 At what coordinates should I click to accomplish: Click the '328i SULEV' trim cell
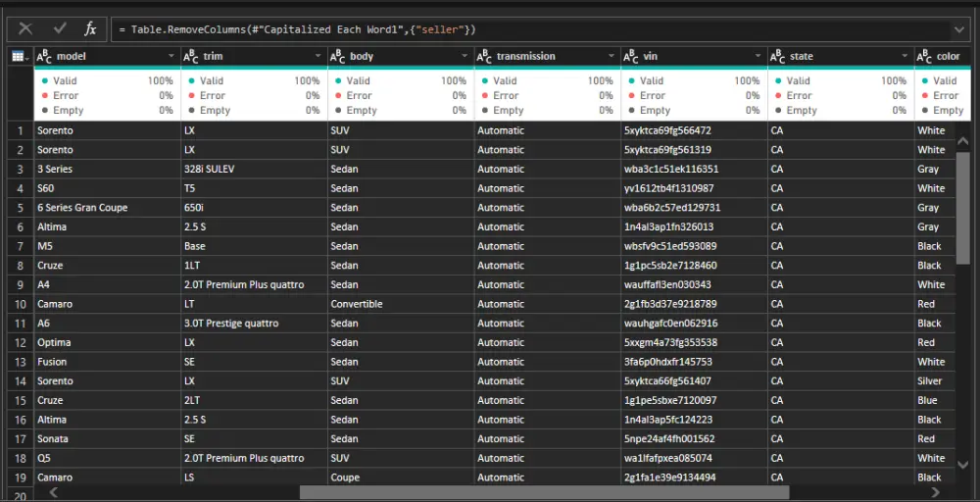tap(255, 169)
